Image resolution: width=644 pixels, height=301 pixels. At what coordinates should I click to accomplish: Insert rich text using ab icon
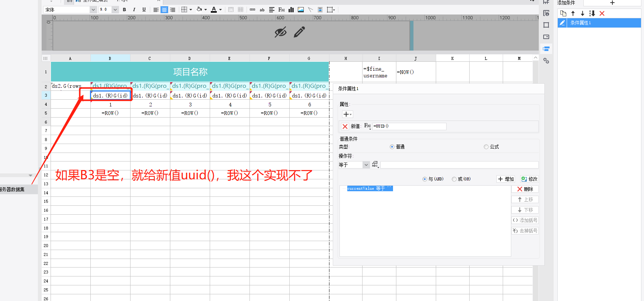262,10
